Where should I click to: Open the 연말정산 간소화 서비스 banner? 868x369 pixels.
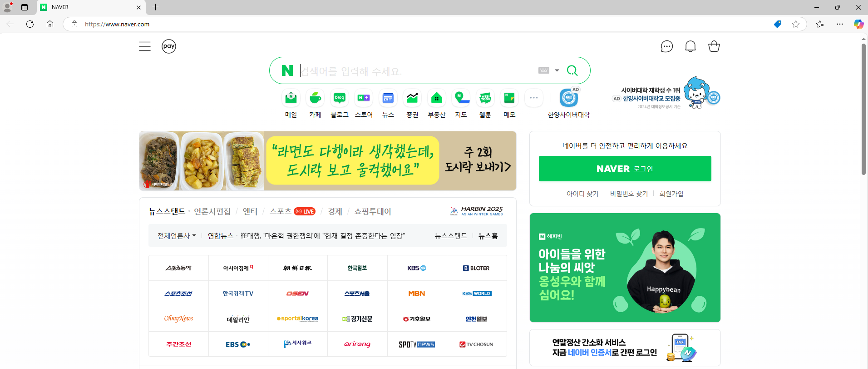pyautogui.click(x=625, y=348)
